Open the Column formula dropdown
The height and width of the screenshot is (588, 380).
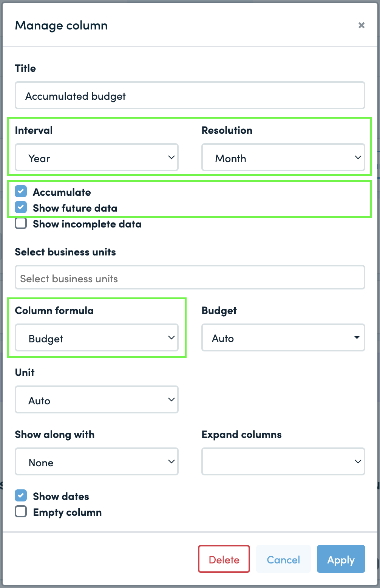pyautogui.click(x=97, y=337)
